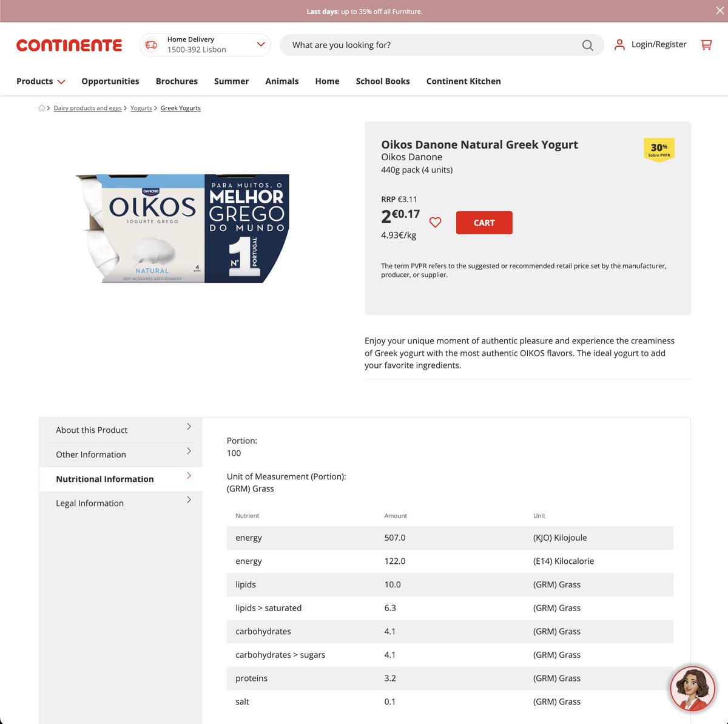Click the Nutrient column header
The image size is (728, 724).
click(247, 516)
